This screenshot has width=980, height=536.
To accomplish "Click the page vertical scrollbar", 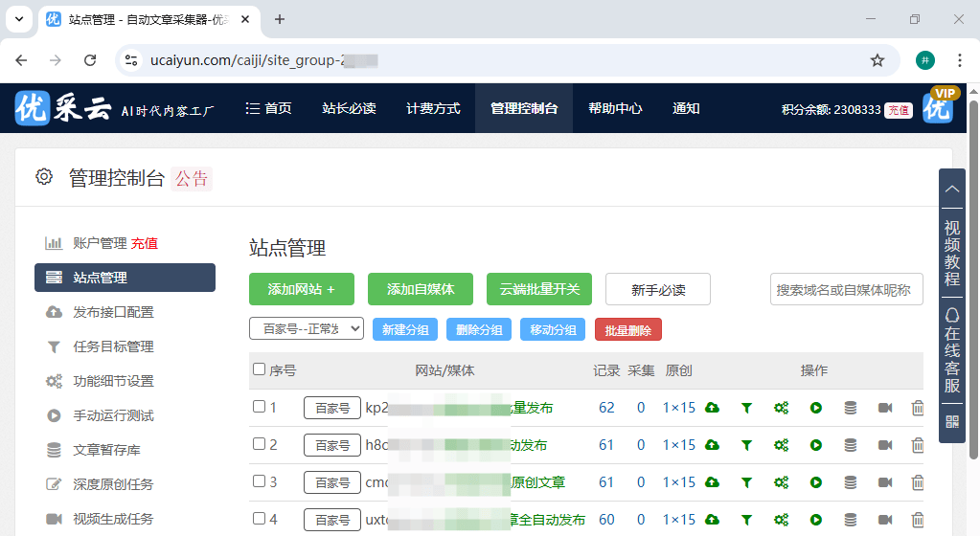I will (x=973, y=239).
